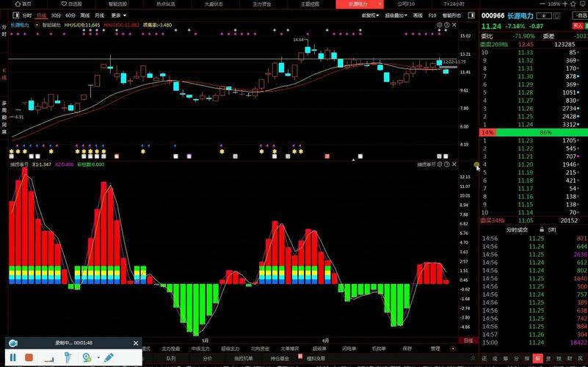Open help icon of the main chart

click(x=447, y=24)
